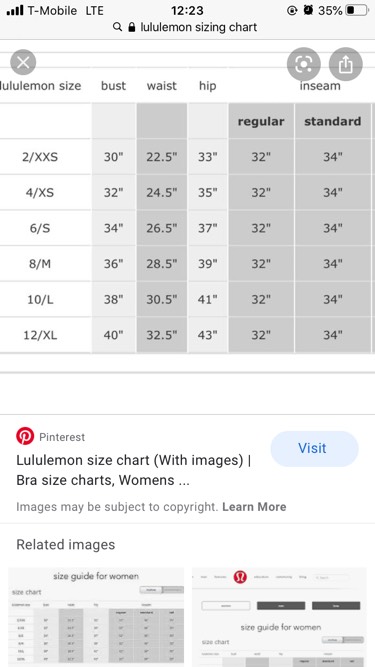Tap the share icon on image
Image resolution: width=375 pixels, height=667 pixels.
(346, 64)
